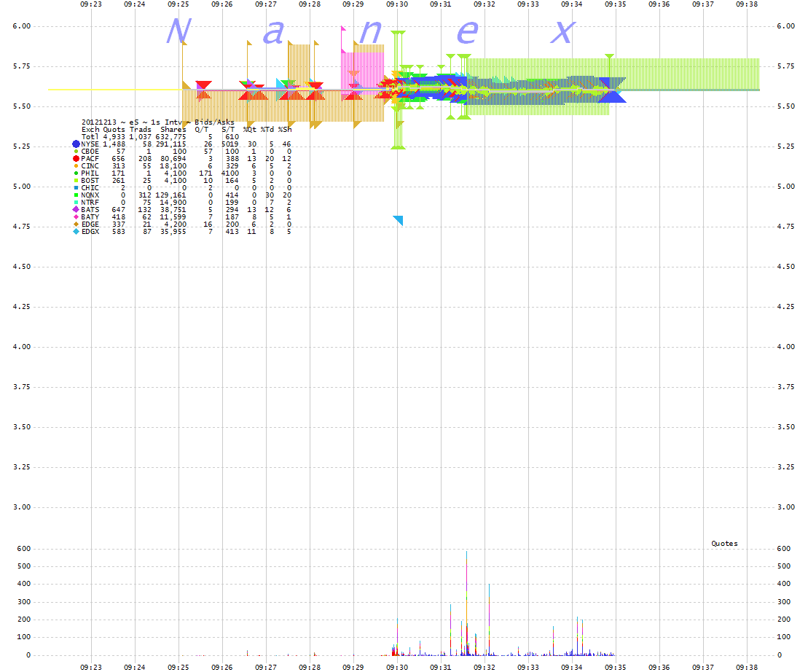The image size is (808, 672).
Task: Select the 'S/T' column header
Action: 228,130
